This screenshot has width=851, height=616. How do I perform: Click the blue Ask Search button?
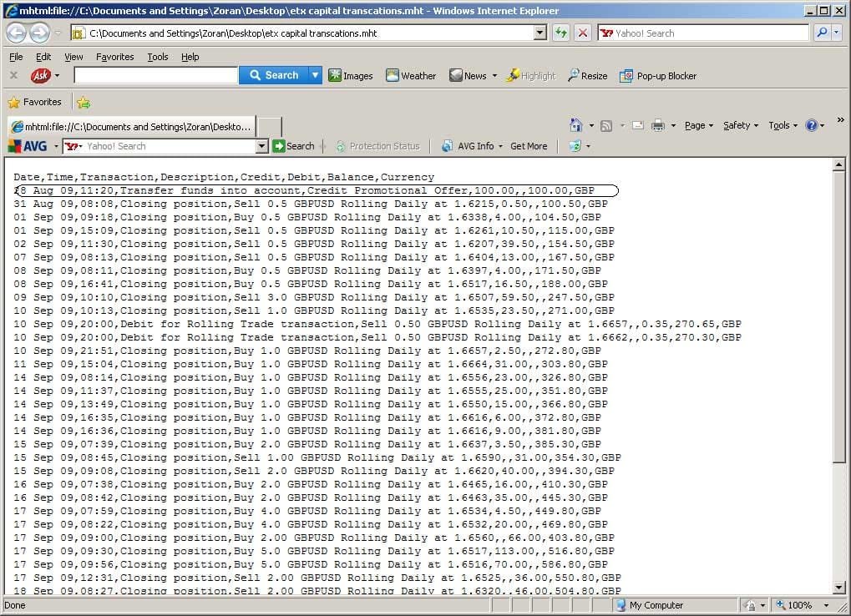tap(274, 75)
